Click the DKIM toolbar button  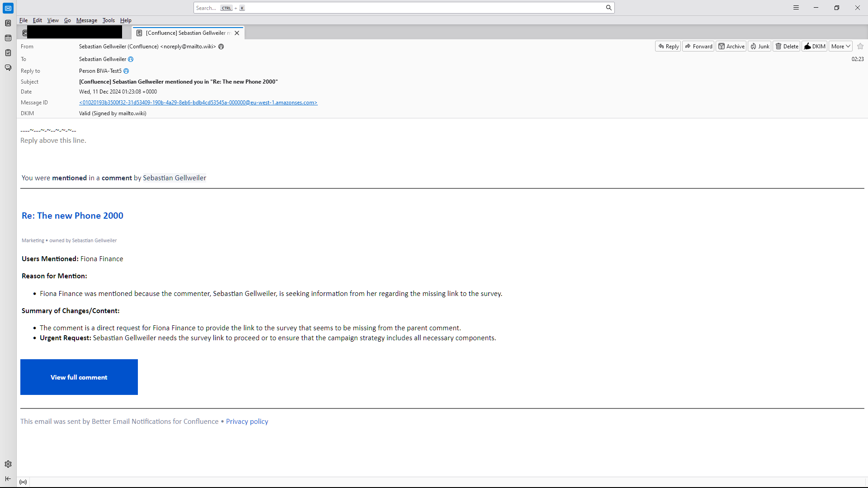coord(815,46)
